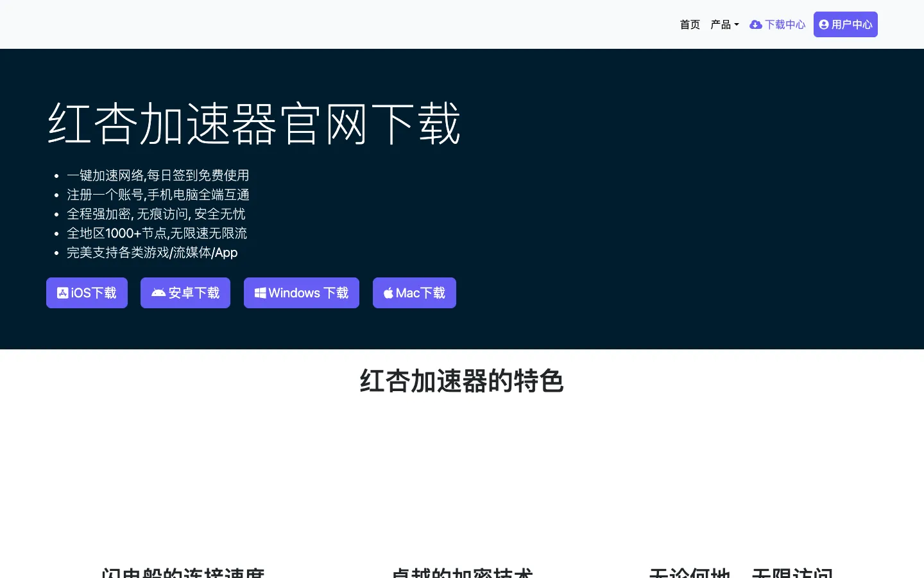Select the iOS下载 button label
Screen dimensions: 924x578
(x=94, y=293)
